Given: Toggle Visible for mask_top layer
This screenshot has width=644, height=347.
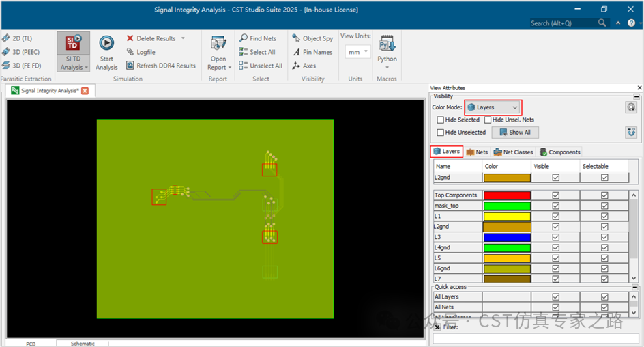Looking at the screenshot, I should (x=556, y=206).
